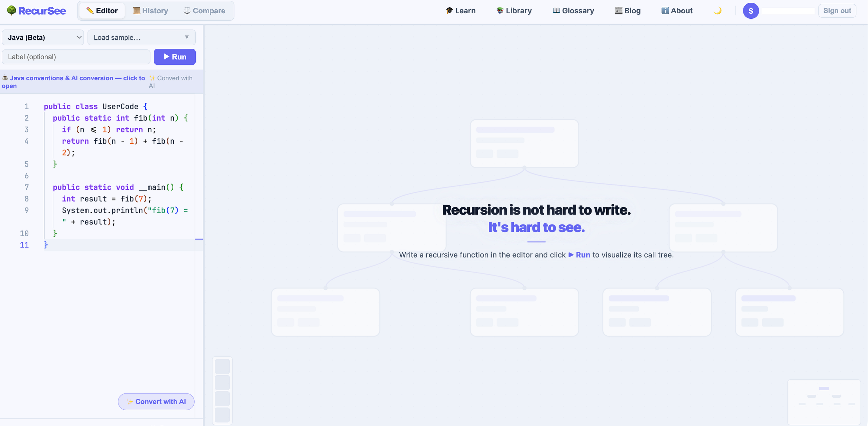The height and width of the screenshot is (426, 868).
Task: Go to the Learn page
Action: tap(460, 11)
